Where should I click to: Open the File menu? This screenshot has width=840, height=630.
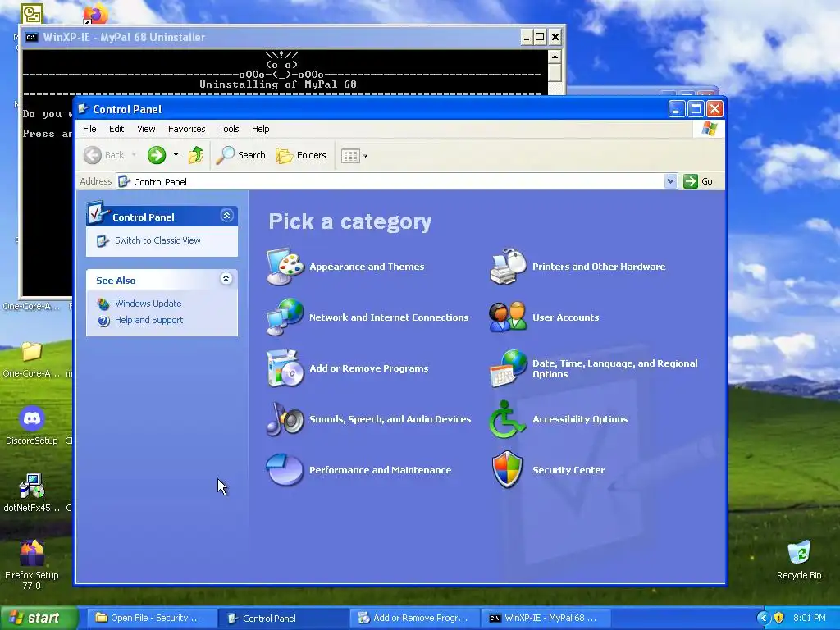tap(89, 129)
